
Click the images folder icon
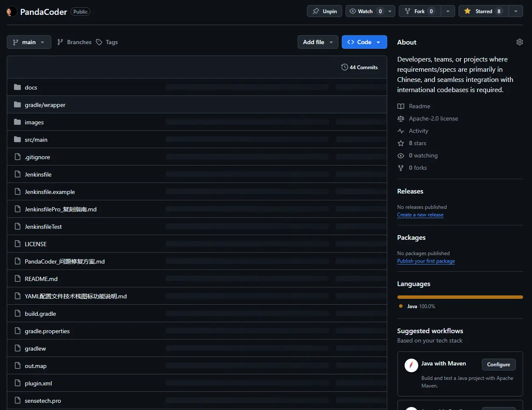(17, 122)
